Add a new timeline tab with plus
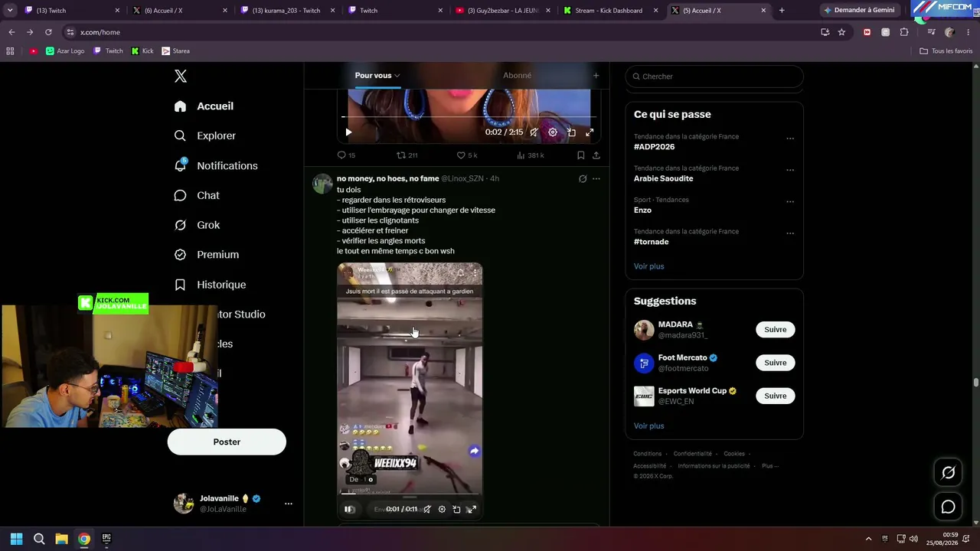The image size is (980, 551). click(x=596, y=76)
